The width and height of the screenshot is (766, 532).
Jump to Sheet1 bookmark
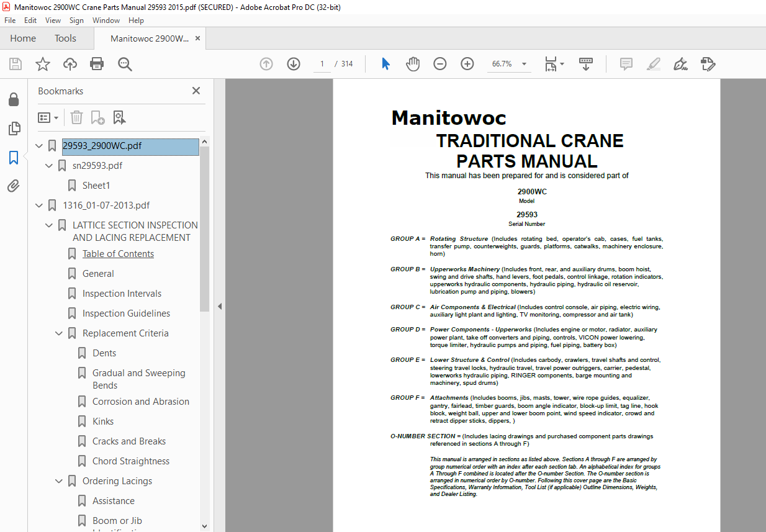point(96,186)
